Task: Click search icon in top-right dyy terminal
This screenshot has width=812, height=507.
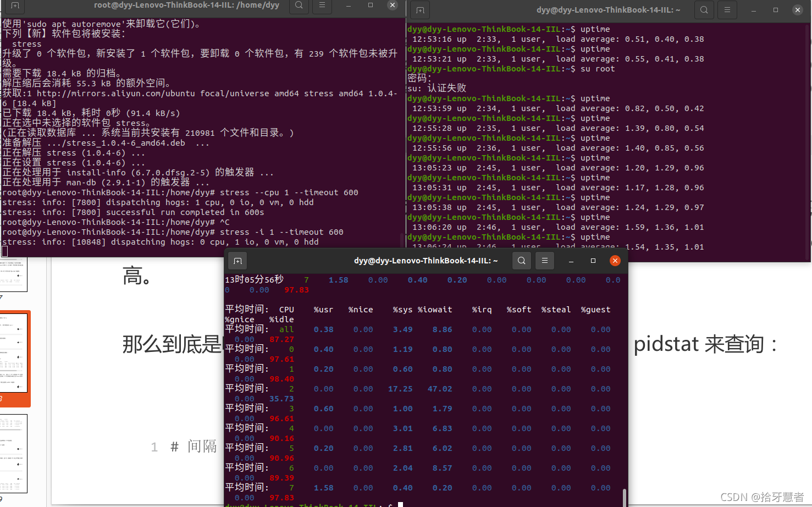Action: 704,10
